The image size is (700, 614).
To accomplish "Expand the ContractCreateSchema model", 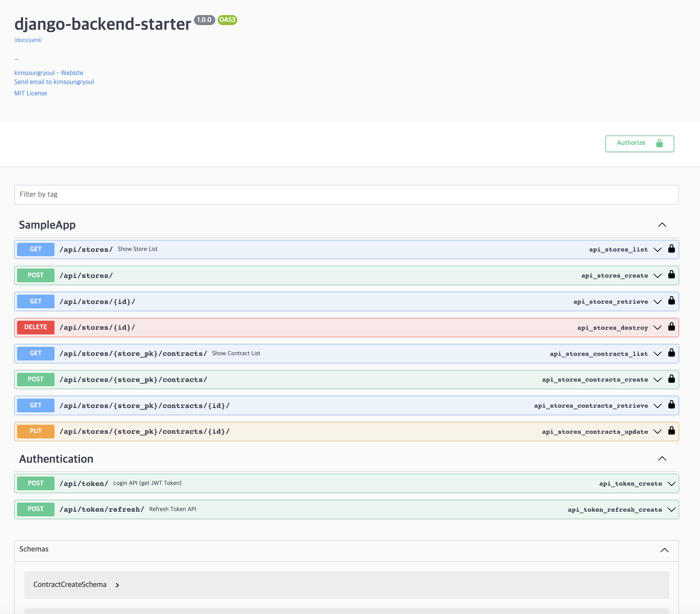I will (117, 585).
